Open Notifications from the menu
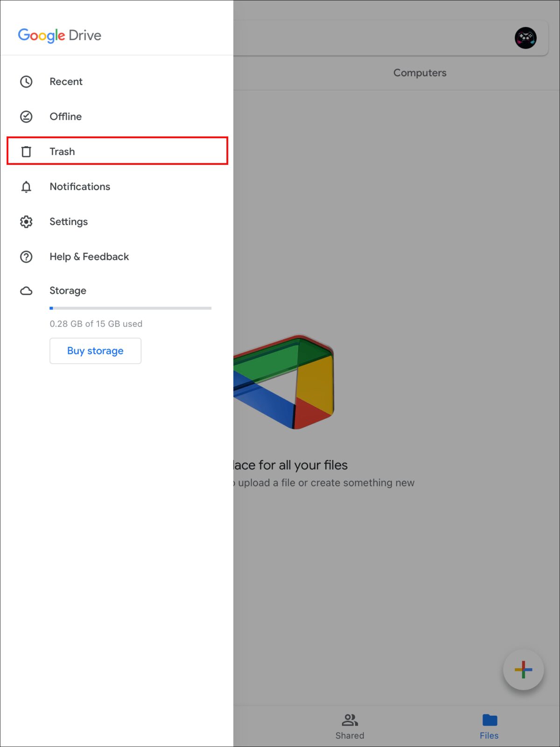Viewport: 560px width, 747px height. pyautogui.click(x=80, y=187)
